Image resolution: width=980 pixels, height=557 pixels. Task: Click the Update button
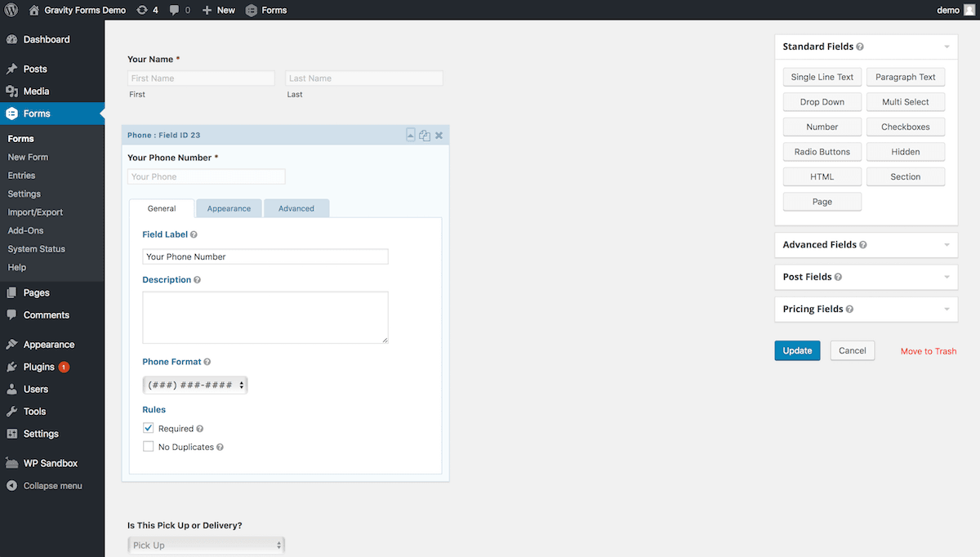click(797, 350)
